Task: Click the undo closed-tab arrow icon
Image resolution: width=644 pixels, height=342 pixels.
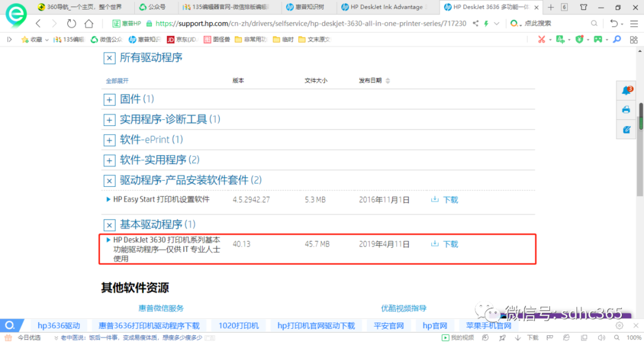Action: click(x=614, y=23)
